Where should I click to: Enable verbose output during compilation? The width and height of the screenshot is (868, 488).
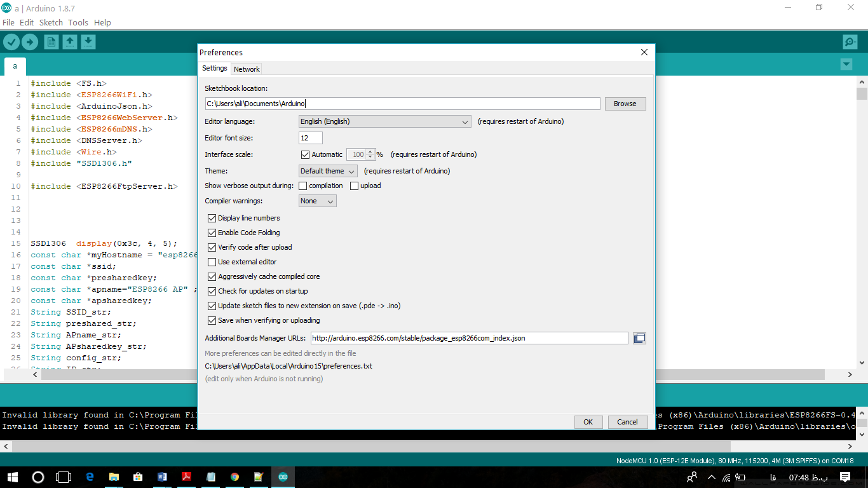[303, 186]
